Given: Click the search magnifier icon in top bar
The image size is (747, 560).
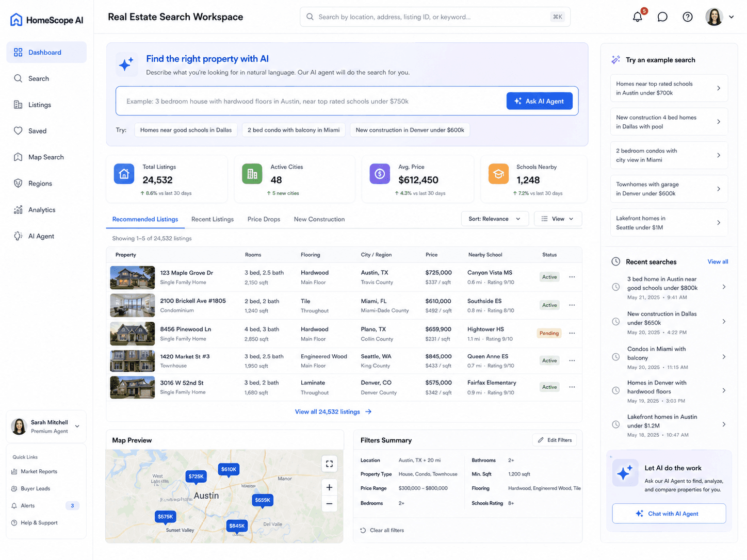Looking at the screenshot, I should [x=310, y=17].
